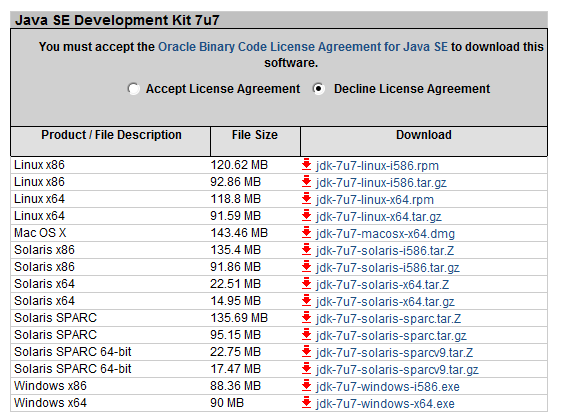Viewport: 564px width, 419px height.
Task: Click the 120.62 MB file size
Action: [239, 165]
